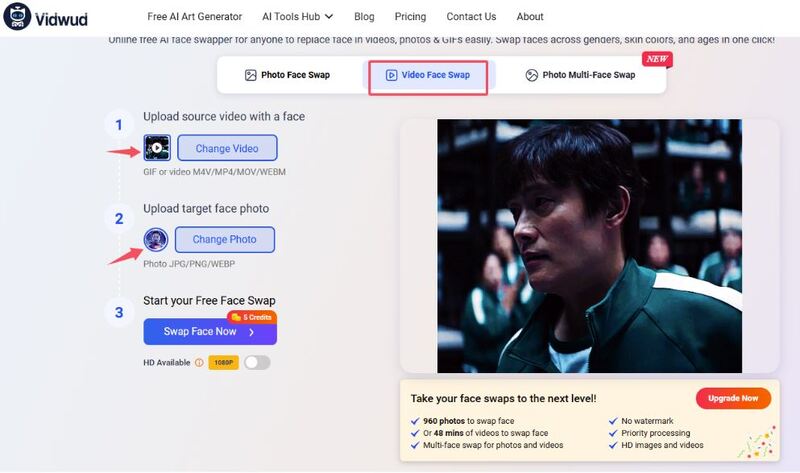Open the Photo Multi-Face Swap tab

pyautogui.click(x=580, y=75)
